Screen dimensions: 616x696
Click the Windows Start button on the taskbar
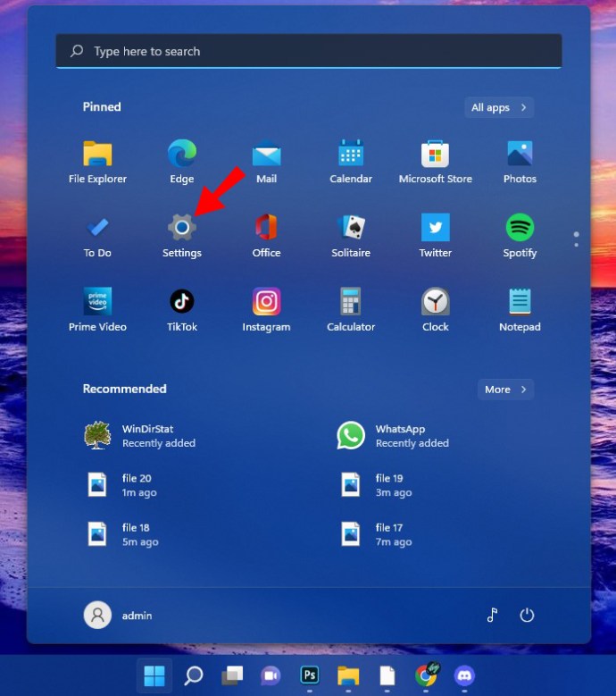154,675
